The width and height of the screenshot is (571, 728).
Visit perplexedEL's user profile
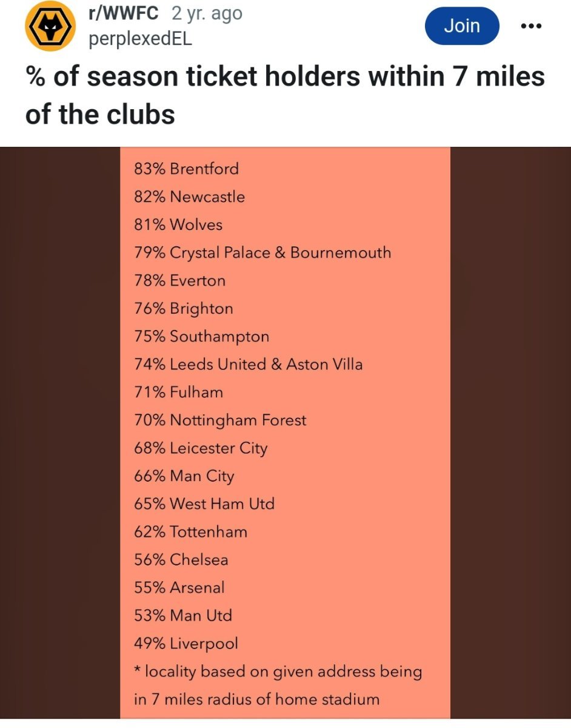140,39
